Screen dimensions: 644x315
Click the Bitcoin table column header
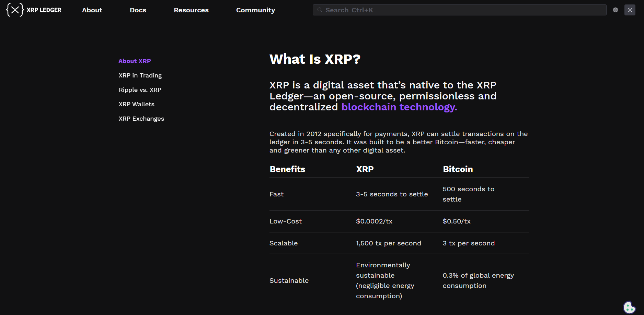458,169
